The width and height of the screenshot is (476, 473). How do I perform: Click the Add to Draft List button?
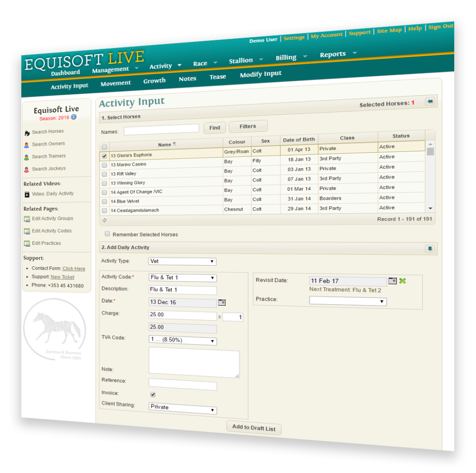coord(253,427)
